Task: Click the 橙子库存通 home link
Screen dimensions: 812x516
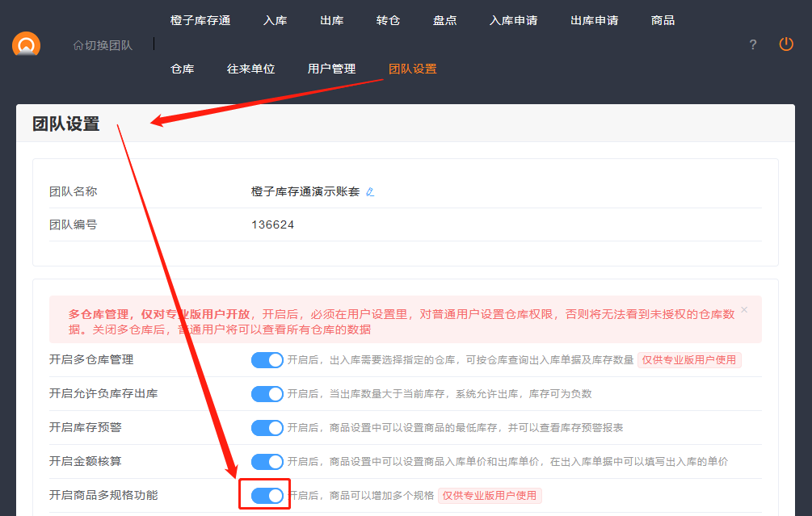Action: coord(200,20)
